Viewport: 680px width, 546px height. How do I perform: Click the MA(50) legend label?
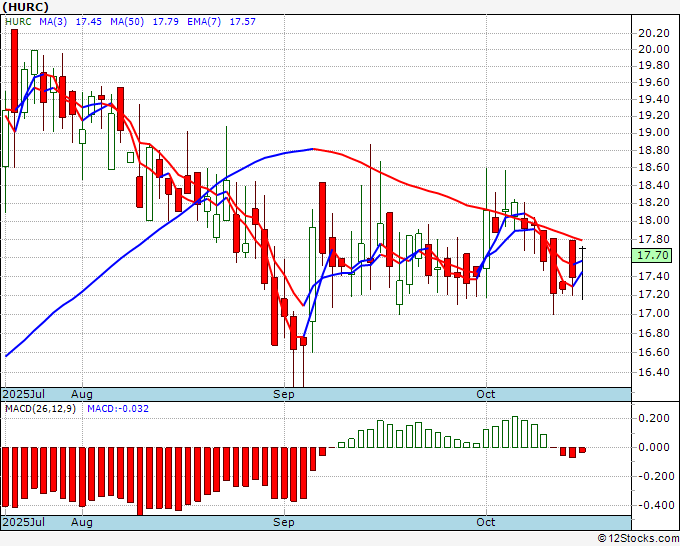tap(127, 22)
